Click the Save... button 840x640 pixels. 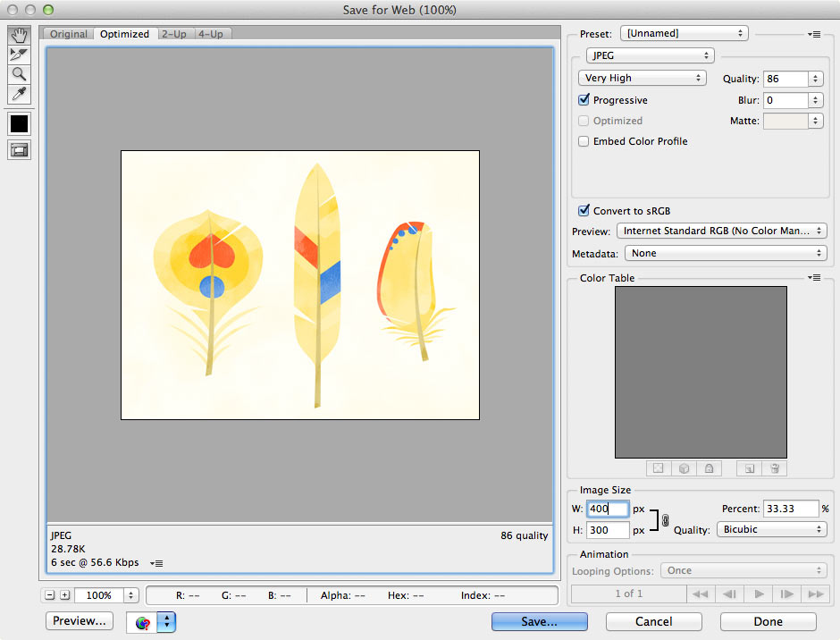click(540, 621)
